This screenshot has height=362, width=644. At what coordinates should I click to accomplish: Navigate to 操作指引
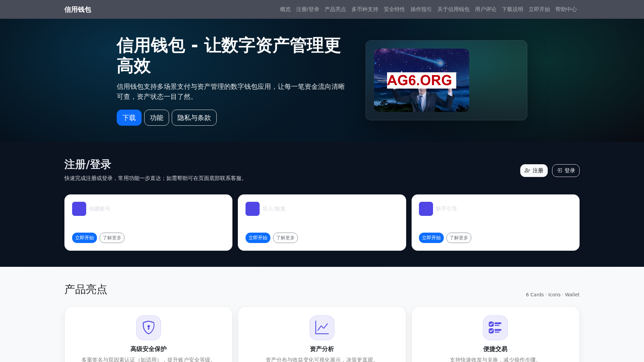tap(421, 9)
